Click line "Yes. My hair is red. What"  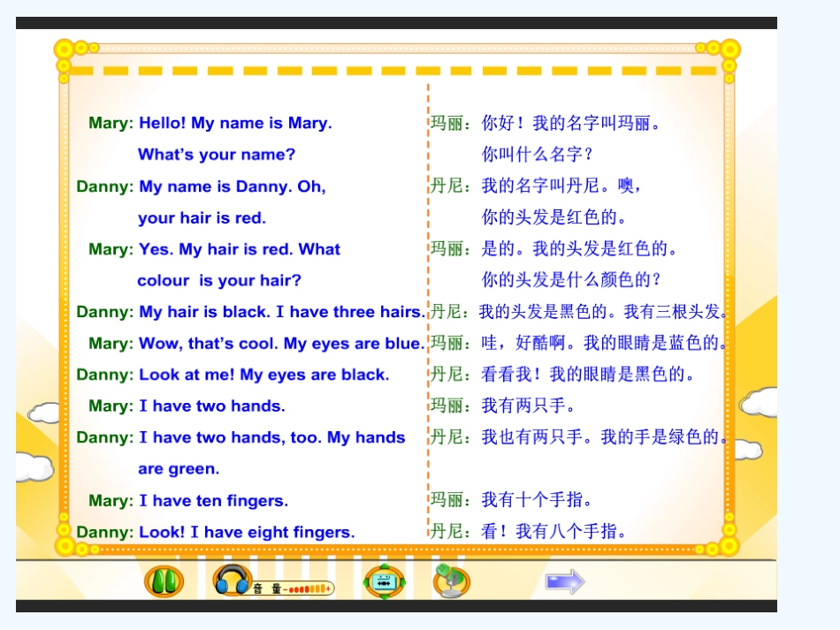(x=240, y=249)
